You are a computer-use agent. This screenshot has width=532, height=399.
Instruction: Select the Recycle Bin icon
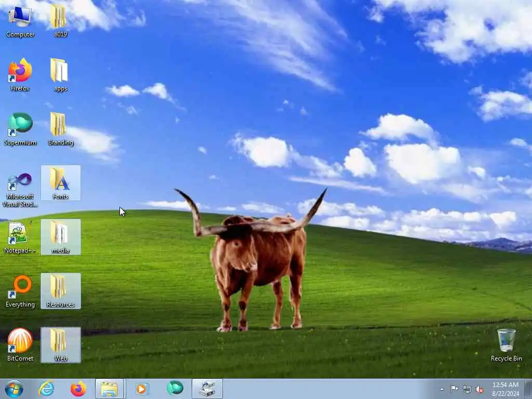pos(506,345)
